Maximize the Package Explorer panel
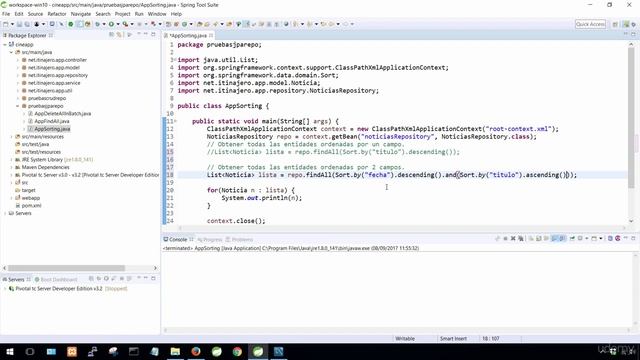 [153, 35]
